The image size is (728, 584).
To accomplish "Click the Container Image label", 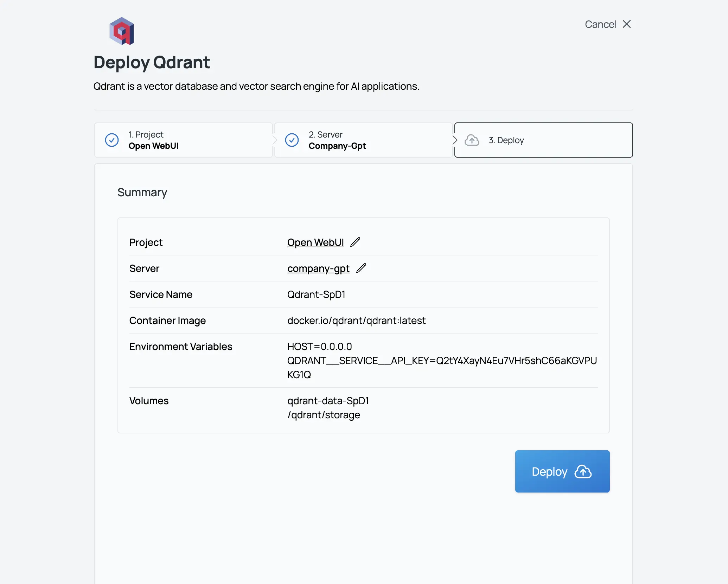I will pos(167,320).
